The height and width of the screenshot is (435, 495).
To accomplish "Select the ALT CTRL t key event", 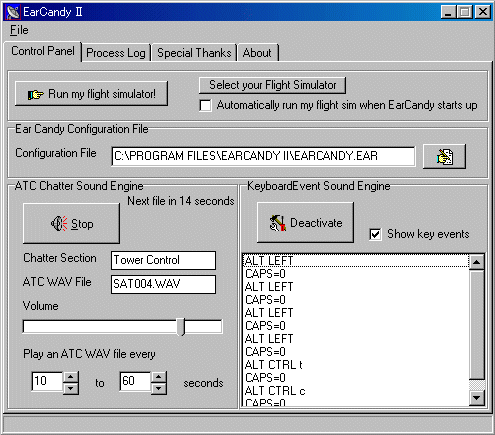I will pos(356,365).
